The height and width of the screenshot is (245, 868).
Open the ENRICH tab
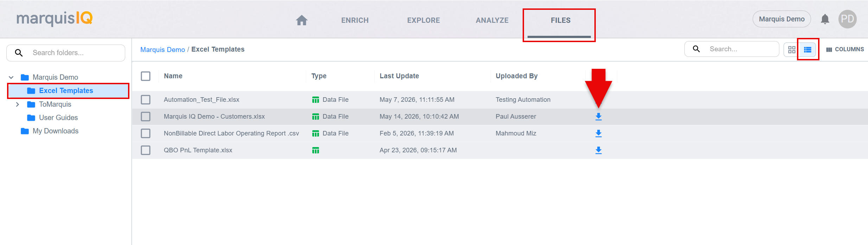point(355,20)
